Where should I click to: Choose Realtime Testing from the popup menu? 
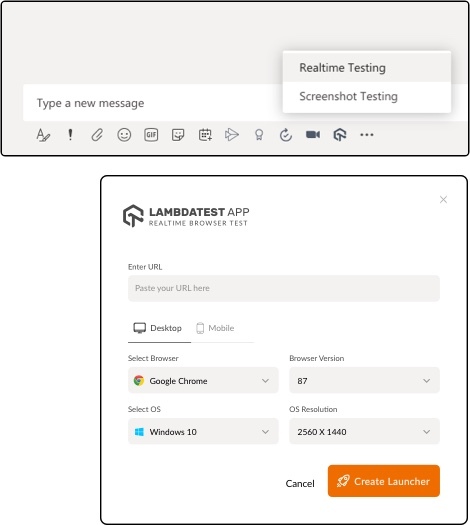point(367,68)
